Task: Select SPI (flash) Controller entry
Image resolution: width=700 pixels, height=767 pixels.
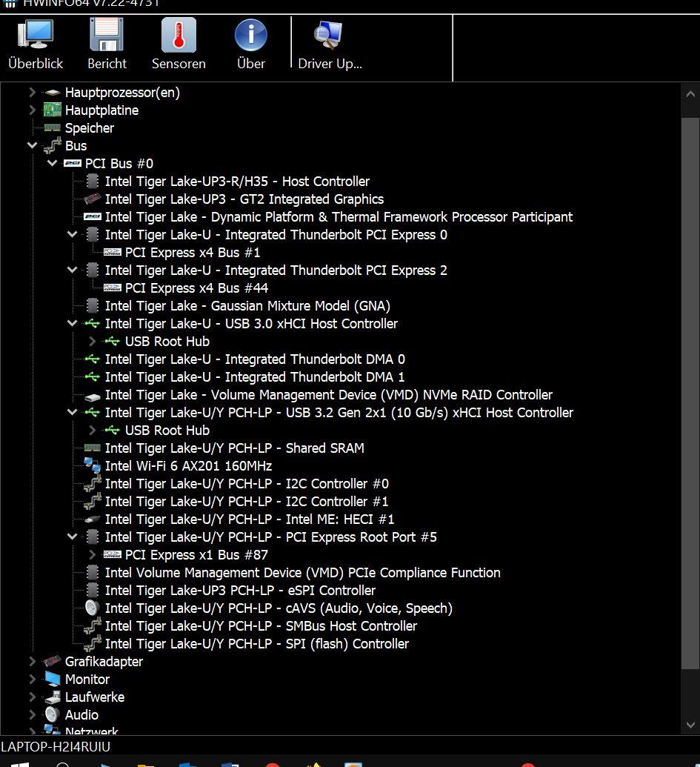Action: pos(256,644)
